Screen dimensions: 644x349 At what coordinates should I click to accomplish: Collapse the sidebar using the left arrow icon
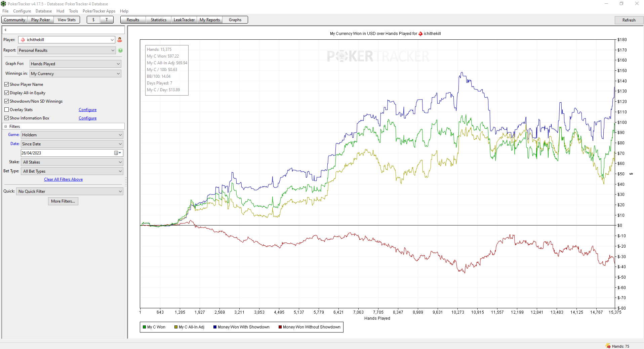pos(5,30)
